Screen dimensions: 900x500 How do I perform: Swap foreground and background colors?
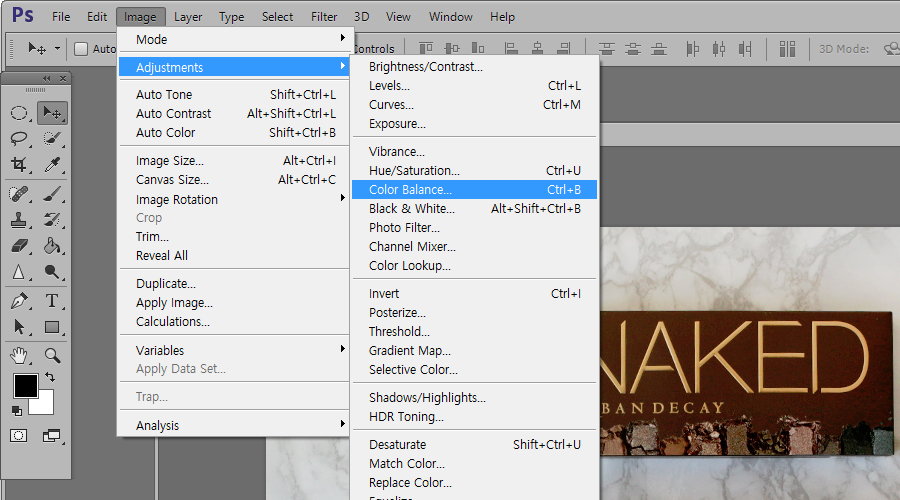coord(50,378)
